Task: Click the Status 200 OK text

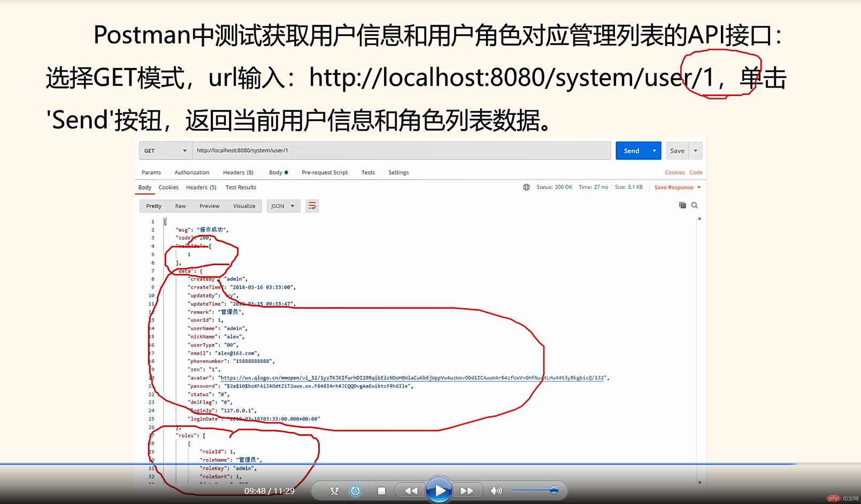Action: pyautogui.click(x=554, y=188)
